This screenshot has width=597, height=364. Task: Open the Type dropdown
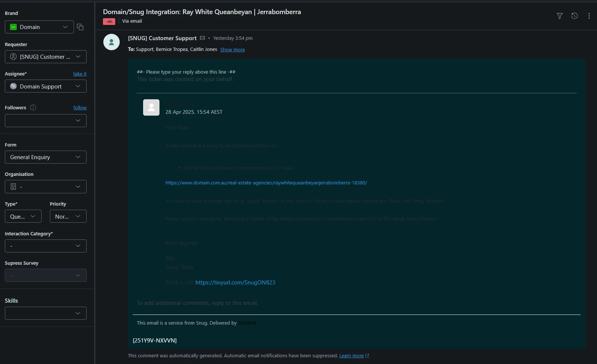click(23, 216)
